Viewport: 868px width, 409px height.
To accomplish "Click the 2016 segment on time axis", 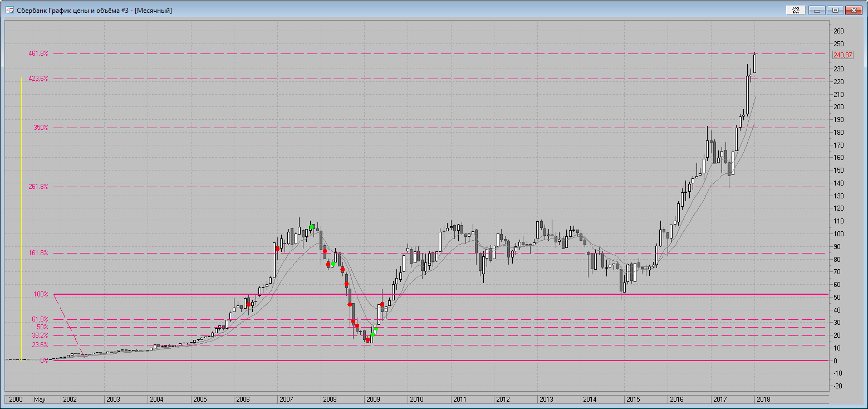I will 690,400.
